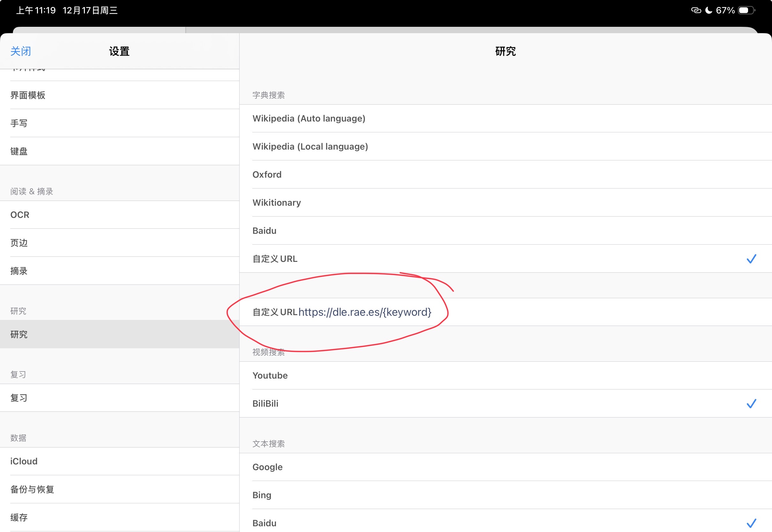The width and height of the screenshot is (772, 532).
Task: Tap the checkmark beside Baidu text search
Action: click(x=751, y=523)
